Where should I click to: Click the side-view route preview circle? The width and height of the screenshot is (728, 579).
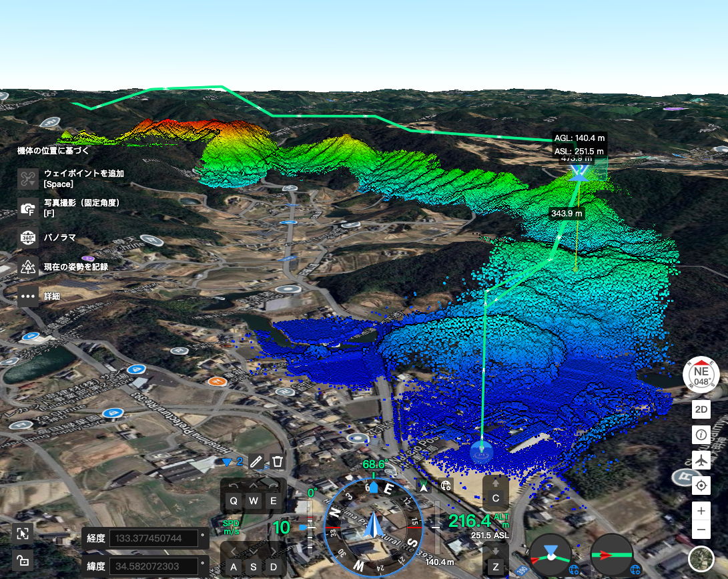(611, 555)
